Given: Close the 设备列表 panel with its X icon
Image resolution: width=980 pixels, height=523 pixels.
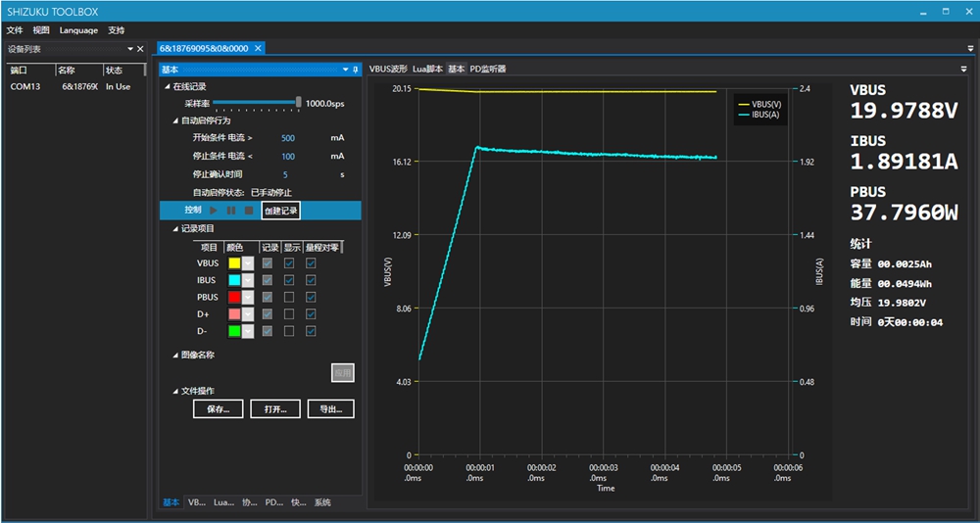Looking at the screenshot, I should pyautogui.click(x=140, y=48).
